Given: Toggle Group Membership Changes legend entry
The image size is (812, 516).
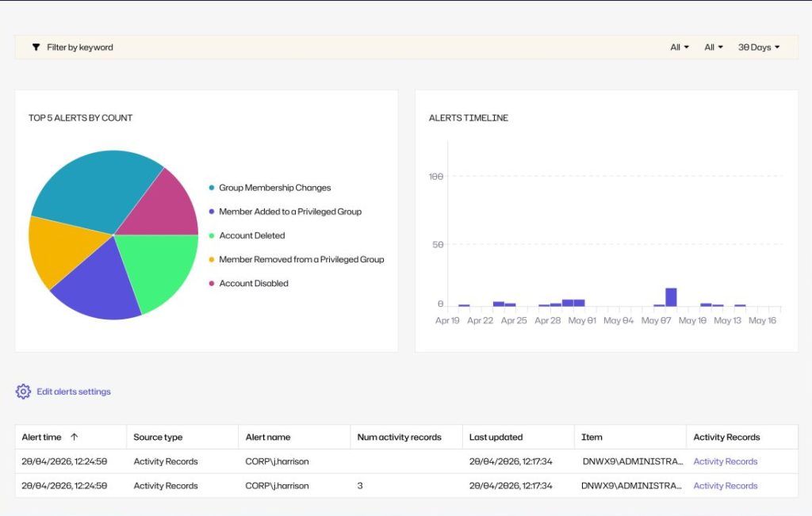Looking at the screenshot, I should (270, 187).
